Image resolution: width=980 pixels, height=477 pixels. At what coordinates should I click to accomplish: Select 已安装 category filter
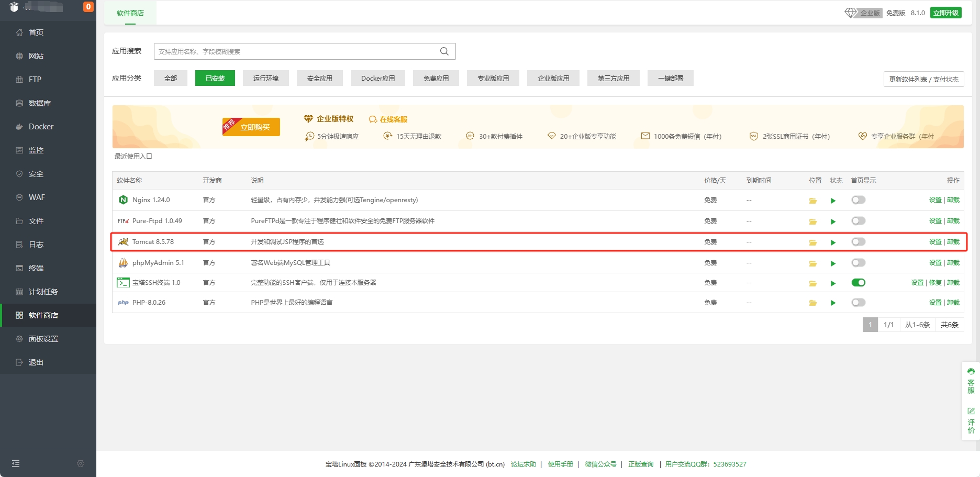point(215,78)
